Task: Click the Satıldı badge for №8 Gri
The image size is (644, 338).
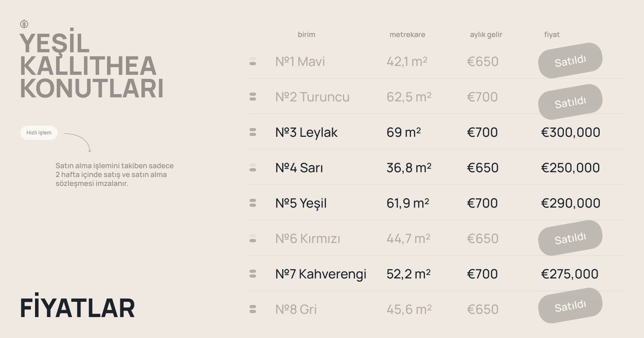Action: [570, 306]
